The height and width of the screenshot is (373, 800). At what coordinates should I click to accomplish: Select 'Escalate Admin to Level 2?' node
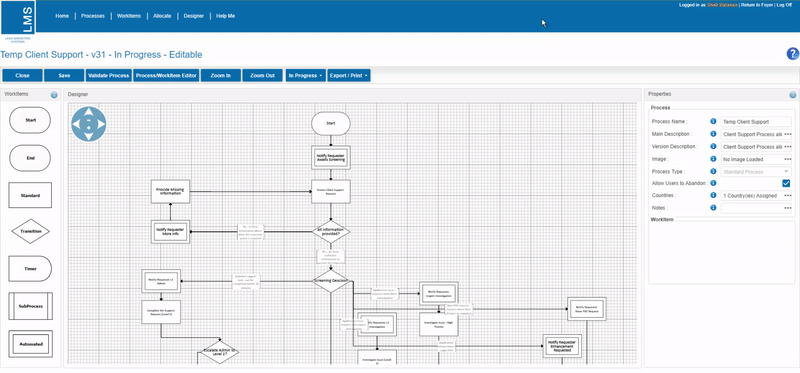220,351
